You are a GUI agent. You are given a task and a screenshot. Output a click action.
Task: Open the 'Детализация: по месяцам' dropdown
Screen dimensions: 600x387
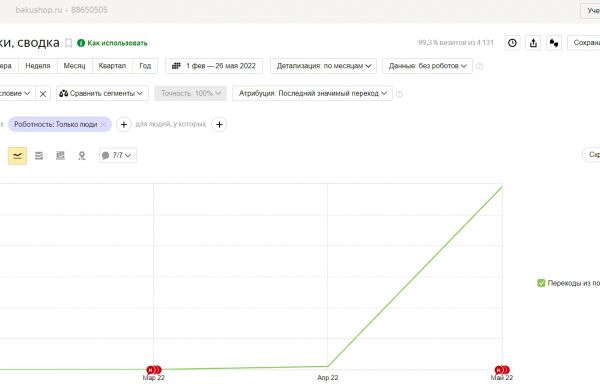323,66
